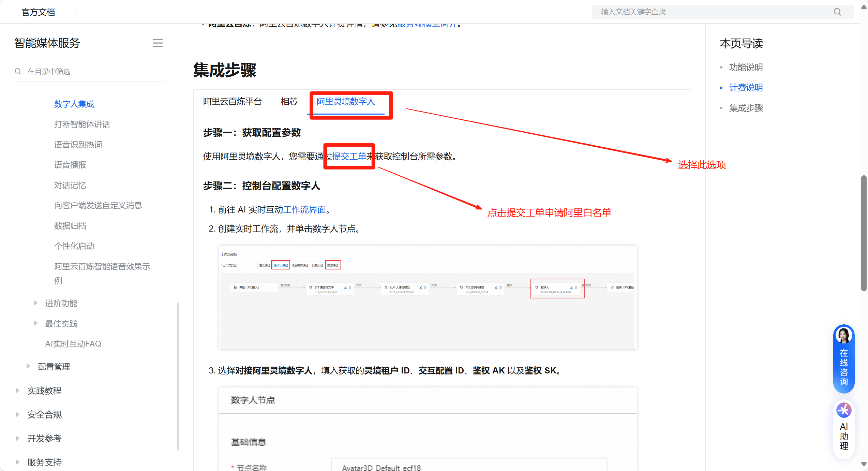
Task: Open 数字人集成 in the sidebar
Action: click(74, 104)
